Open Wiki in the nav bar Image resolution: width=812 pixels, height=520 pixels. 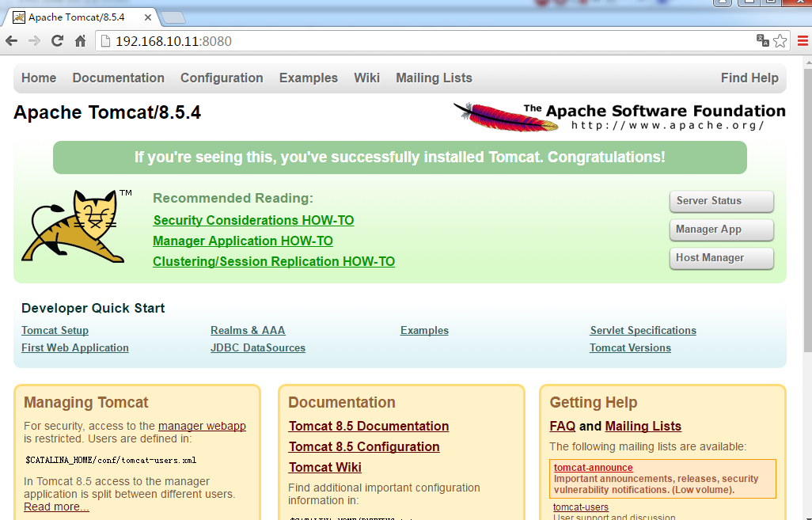point(366,78)
